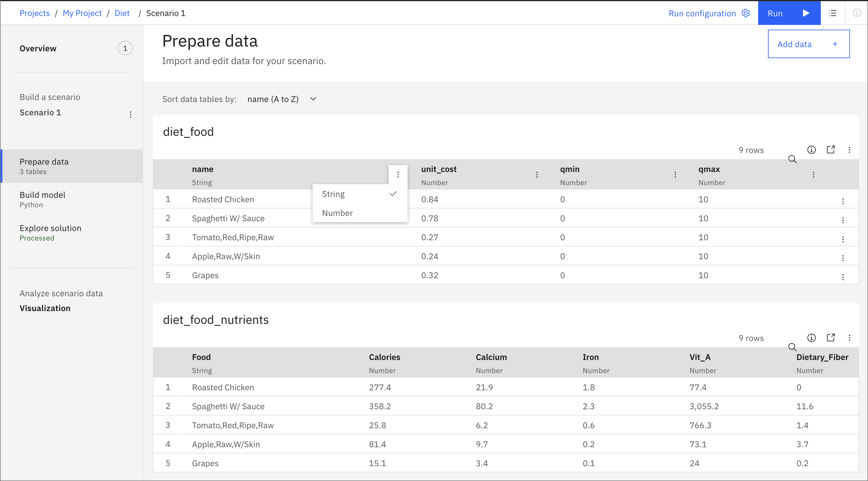
Task: Open diet_food_nutrients table overflow menu
Action: (x=850, y=337)
